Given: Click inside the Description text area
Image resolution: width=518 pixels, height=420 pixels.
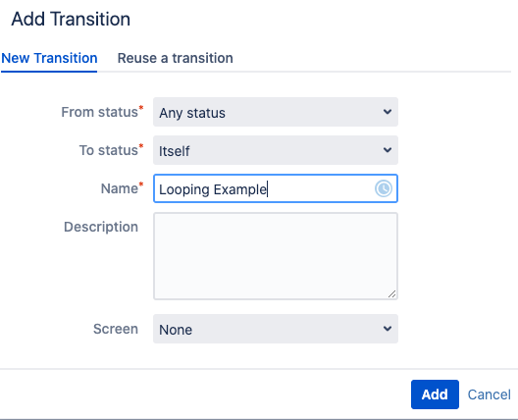Looking at the screenshot, I should [276, 256].
